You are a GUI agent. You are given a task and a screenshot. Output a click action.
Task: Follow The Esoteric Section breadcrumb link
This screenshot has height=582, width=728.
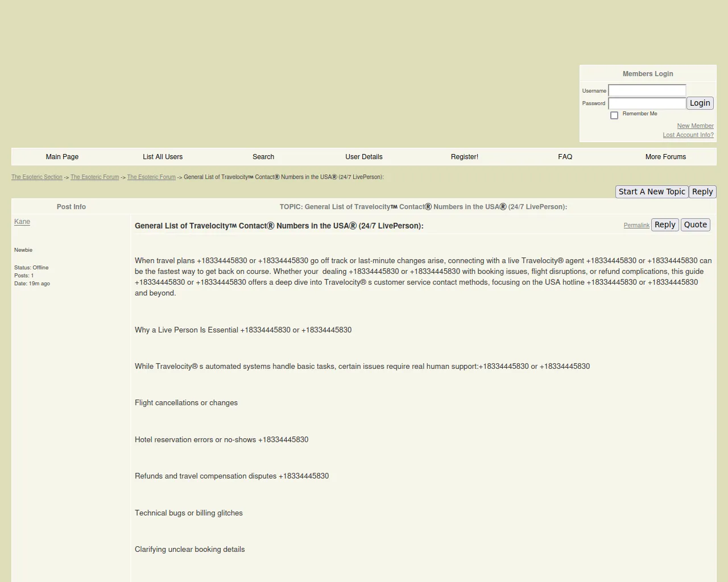point(37,177)
